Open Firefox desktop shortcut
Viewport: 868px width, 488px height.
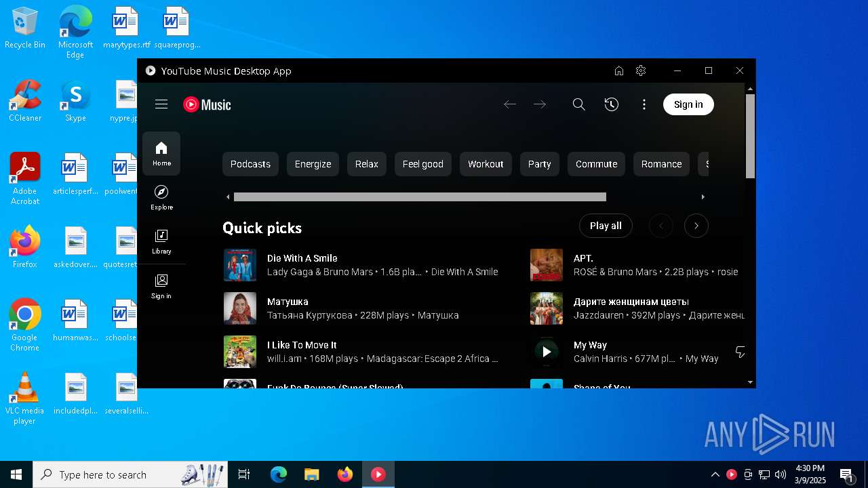25,247
